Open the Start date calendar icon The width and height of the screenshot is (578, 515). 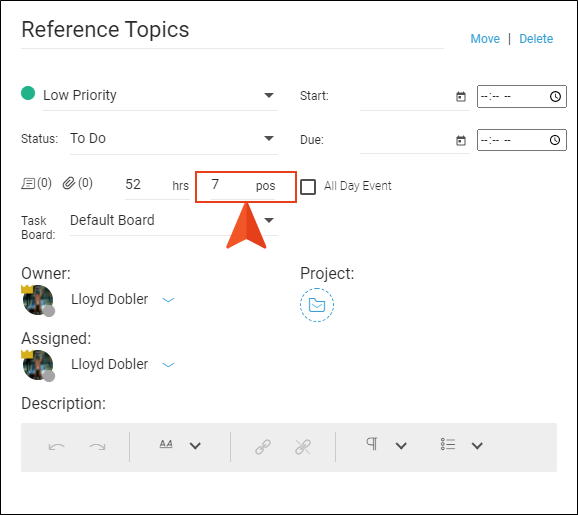461,97
